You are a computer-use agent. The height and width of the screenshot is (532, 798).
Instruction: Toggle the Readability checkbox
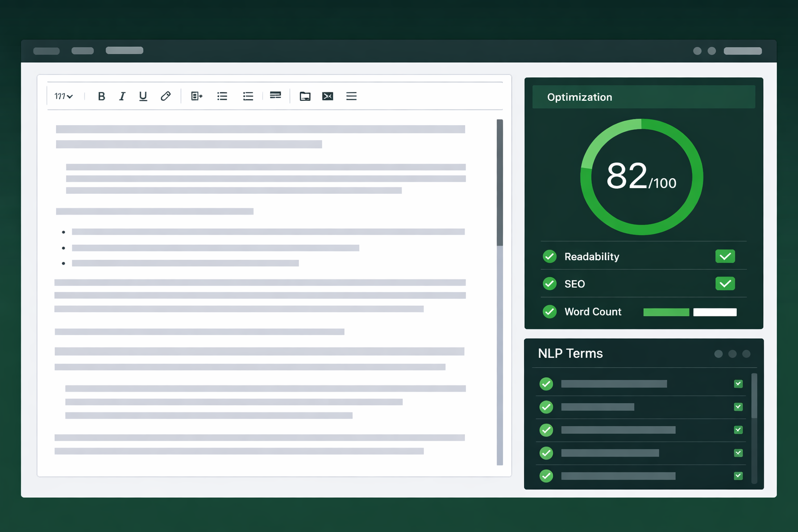click(x=725, y=256)
